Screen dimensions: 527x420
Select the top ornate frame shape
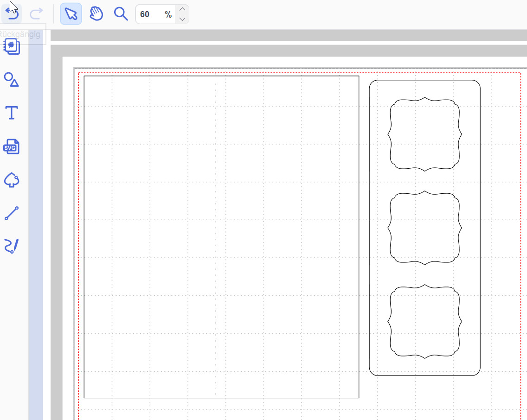pos(425,134)
